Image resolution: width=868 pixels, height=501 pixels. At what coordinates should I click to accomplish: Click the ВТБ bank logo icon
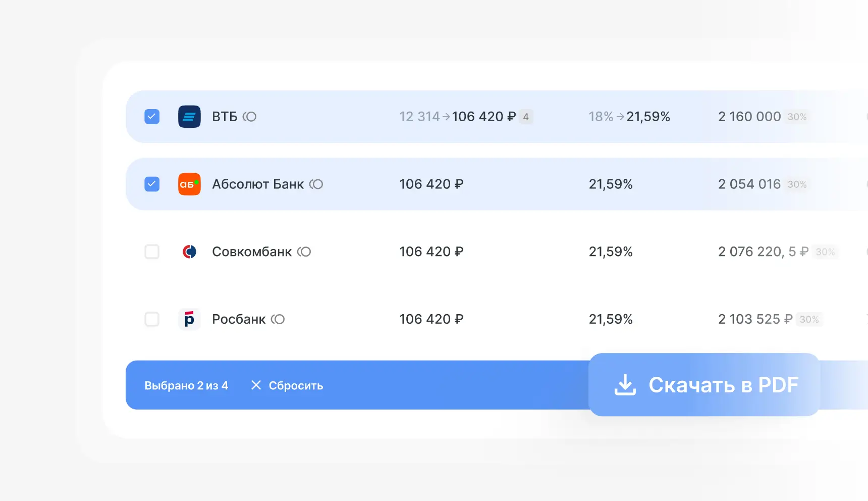click(189, 117)
